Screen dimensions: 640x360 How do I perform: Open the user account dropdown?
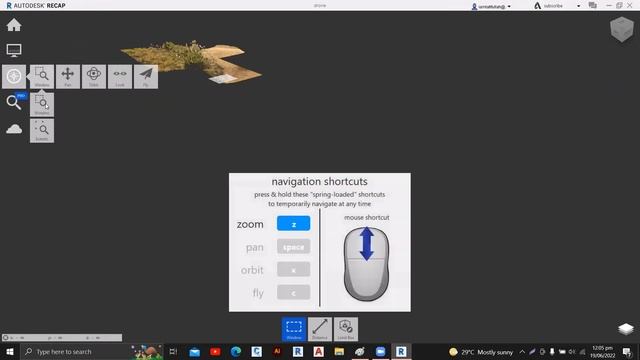tap(491, 6)
